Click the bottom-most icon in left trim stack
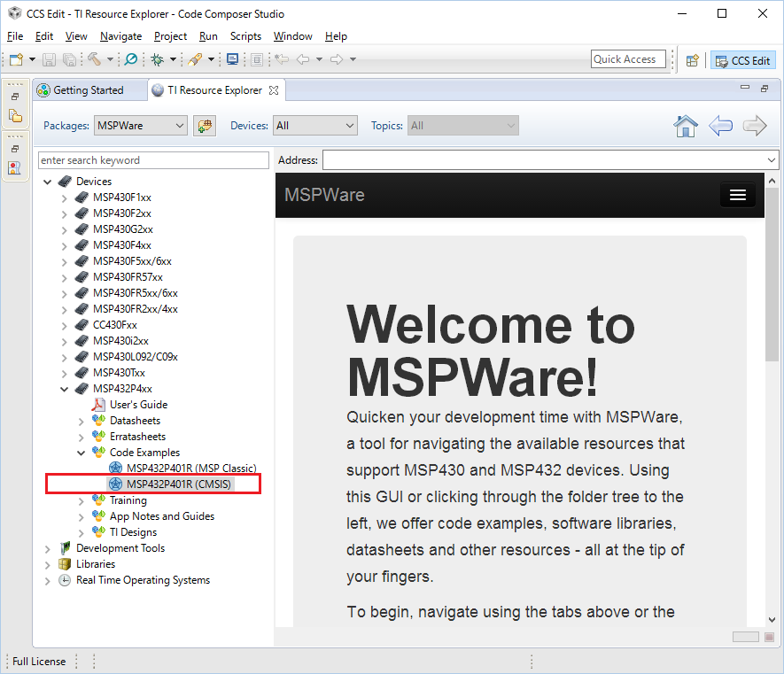The width and height of the screenshot is (784, 674). coord(15,168)
